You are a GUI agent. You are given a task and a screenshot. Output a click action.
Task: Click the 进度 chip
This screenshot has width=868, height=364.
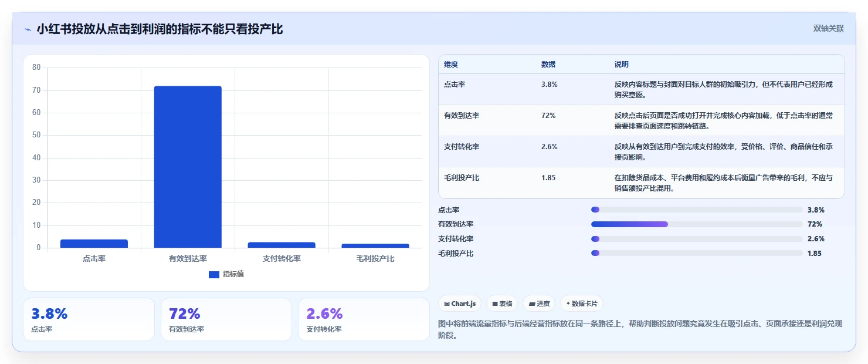pos(539,304)
